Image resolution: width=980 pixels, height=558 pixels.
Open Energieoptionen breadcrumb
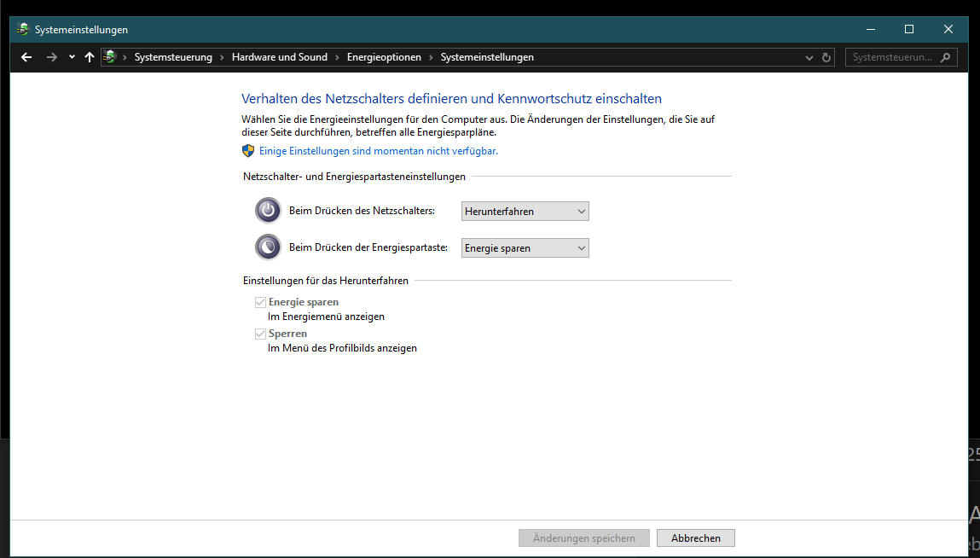384,57
